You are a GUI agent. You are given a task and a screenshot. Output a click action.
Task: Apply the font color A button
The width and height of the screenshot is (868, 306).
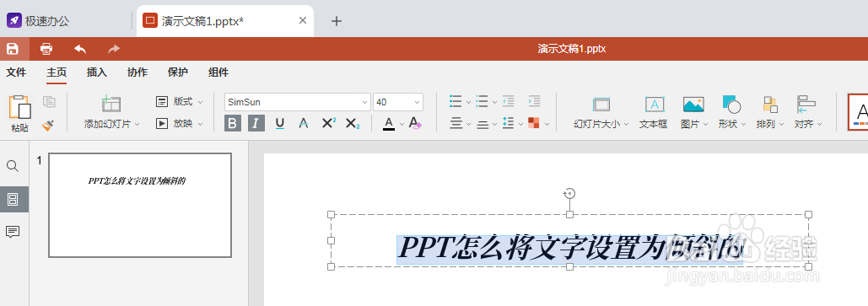click(x=389, y=123)
